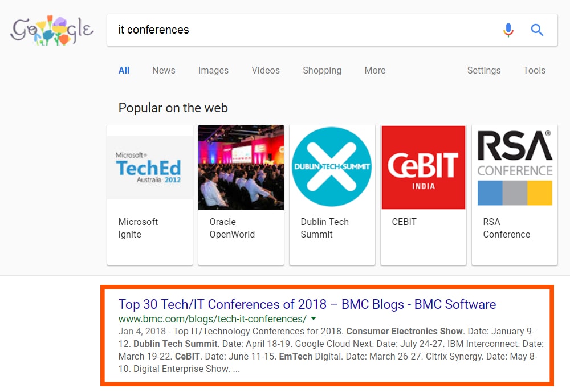Open the Settings menu
The width and height of the screenshot is (570, 392).
click(484, 71)
